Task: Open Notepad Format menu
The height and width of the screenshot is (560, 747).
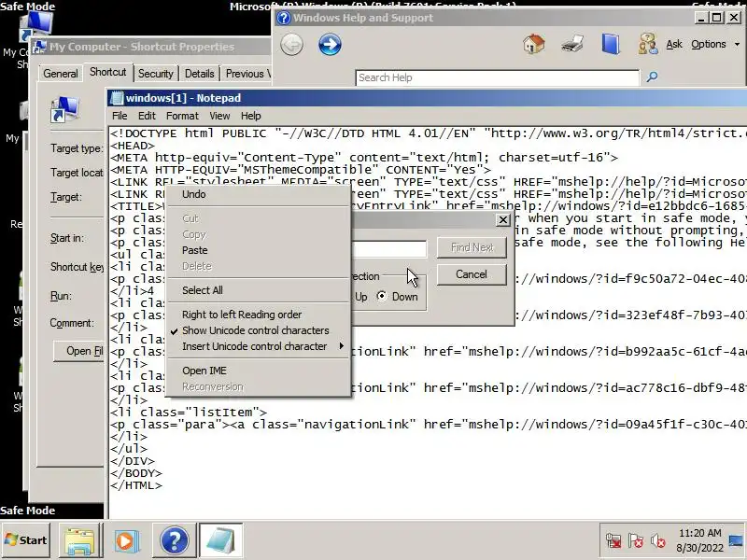Action: tap(182, 116)
